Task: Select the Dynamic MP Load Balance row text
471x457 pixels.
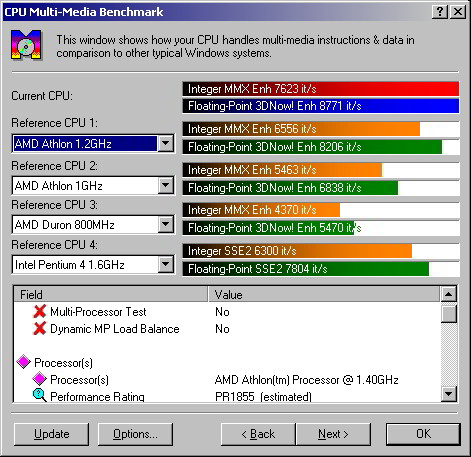Action: click(x=115, y=329)
